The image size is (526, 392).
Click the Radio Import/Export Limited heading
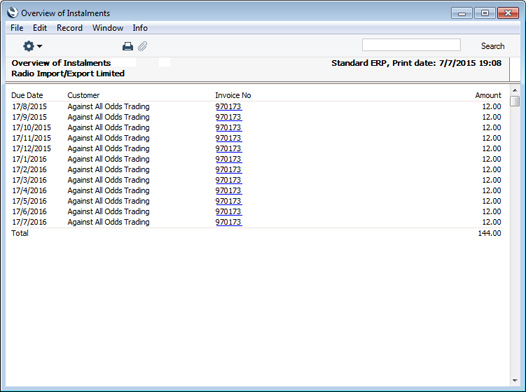click(68, 73)
